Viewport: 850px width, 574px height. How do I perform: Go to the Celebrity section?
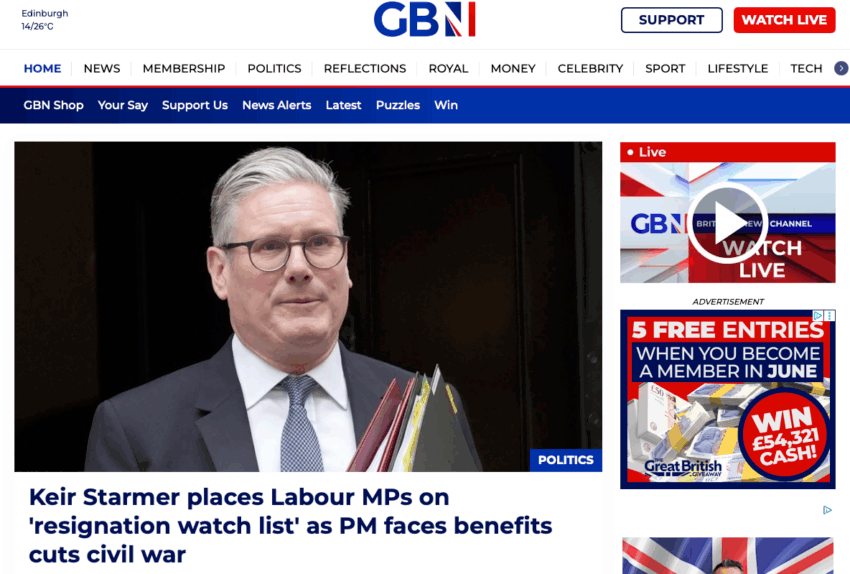coord(590,68)
